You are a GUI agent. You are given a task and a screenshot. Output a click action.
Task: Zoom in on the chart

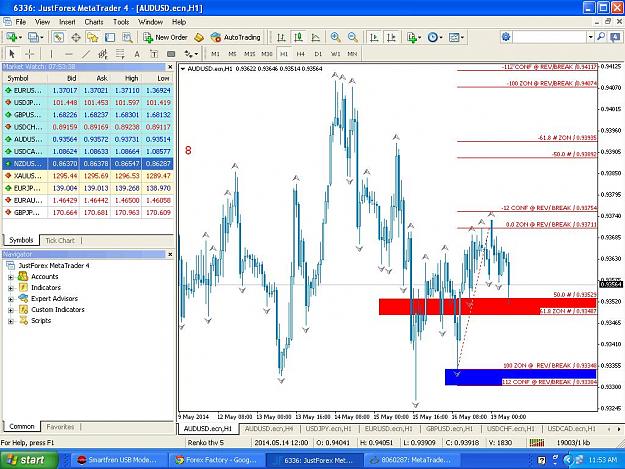point(336,37)
